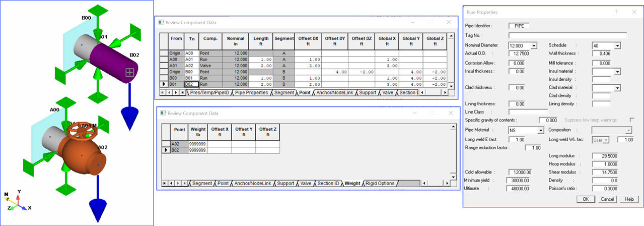
Task: Open the Insul material dropdown
Action: [x=617, y=72]
